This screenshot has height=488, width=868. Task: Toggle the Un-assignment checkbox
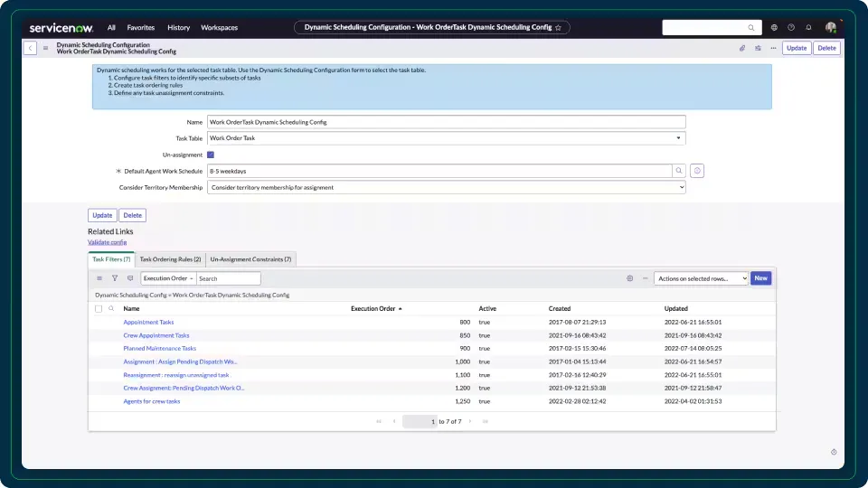click(211, 155)
